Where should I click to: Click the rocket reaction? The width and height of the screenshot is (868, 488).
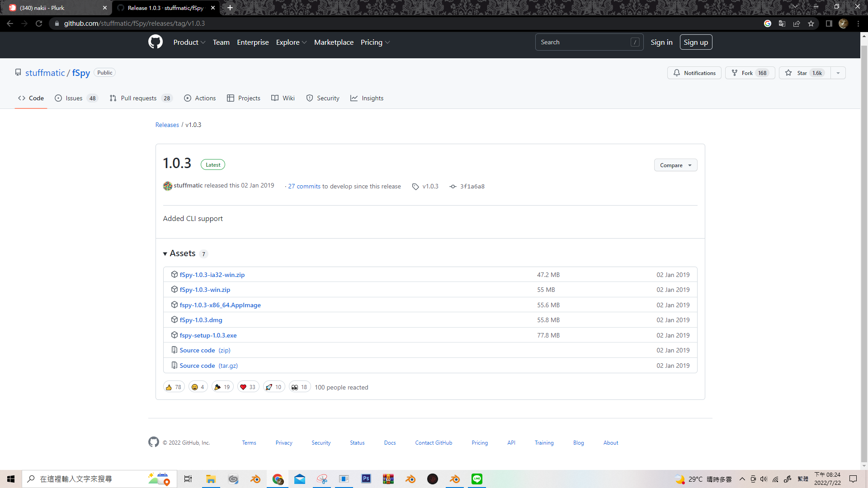click(274, 387)
